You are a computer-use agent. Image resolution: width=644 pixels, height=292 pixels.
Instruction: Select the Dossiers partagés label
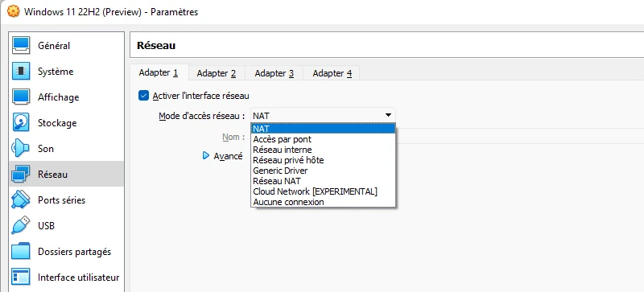(x=74, y=252)
